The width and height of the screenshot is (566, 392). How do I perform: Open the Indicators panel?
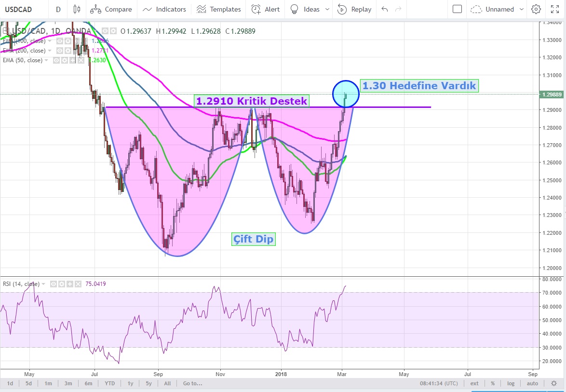164,9
